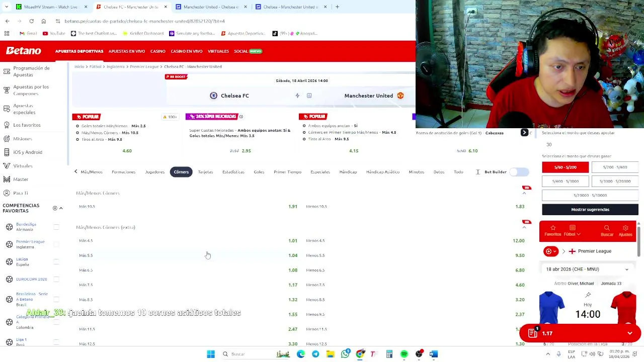Open WhatsApp from the Windows taskbar
644x362 pixels.
tap(345, 354)
